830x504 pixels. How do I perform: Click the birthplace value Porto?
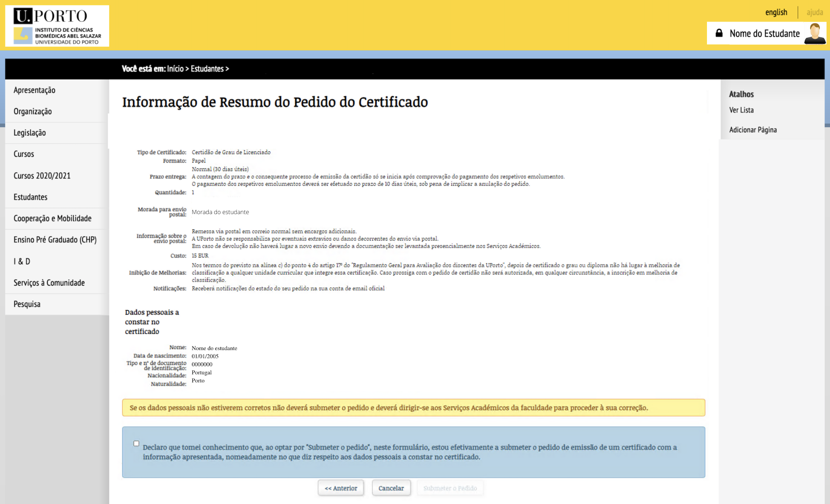[x=198, y=381]
